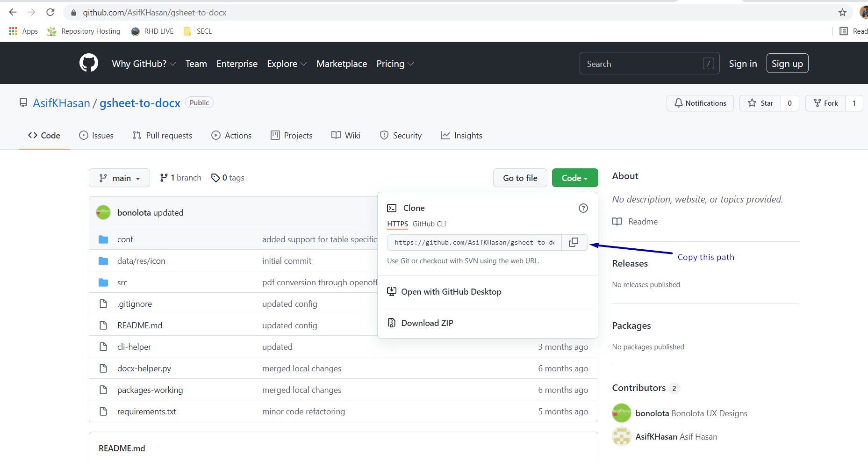
Task: Select the HTTPS clone tab
Action: (x=398, y=224)
